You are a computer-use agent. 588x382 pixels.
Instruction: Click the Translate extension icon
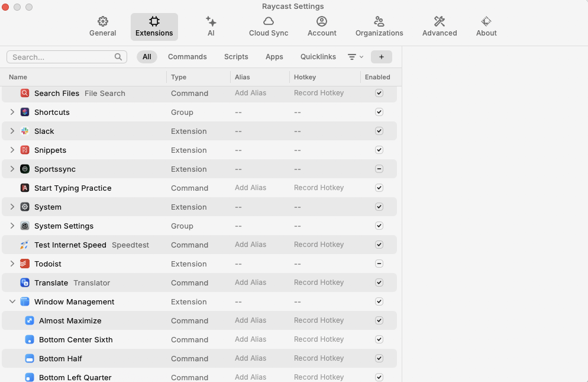25,283
